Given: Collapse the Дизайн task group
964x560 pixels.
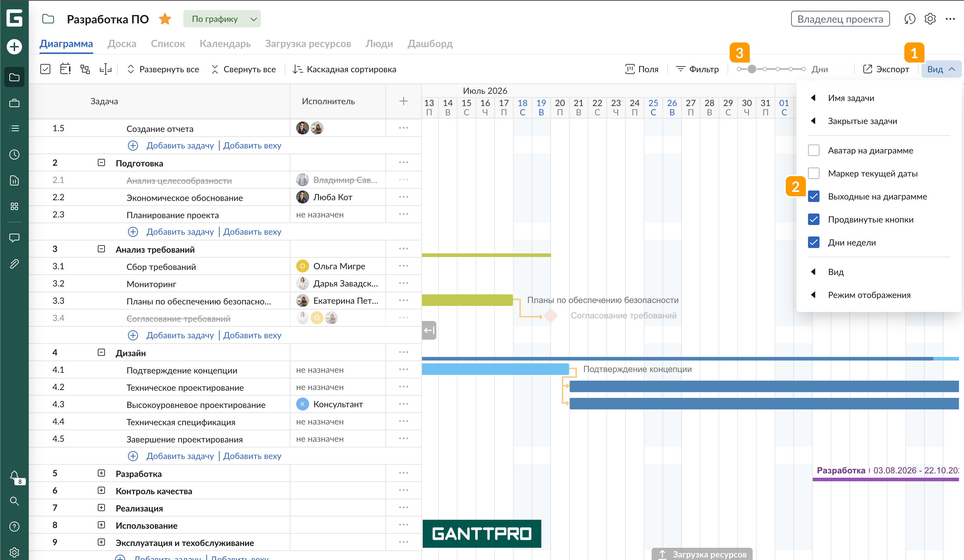Looking at the screenshot, I should tap(101, 352).
